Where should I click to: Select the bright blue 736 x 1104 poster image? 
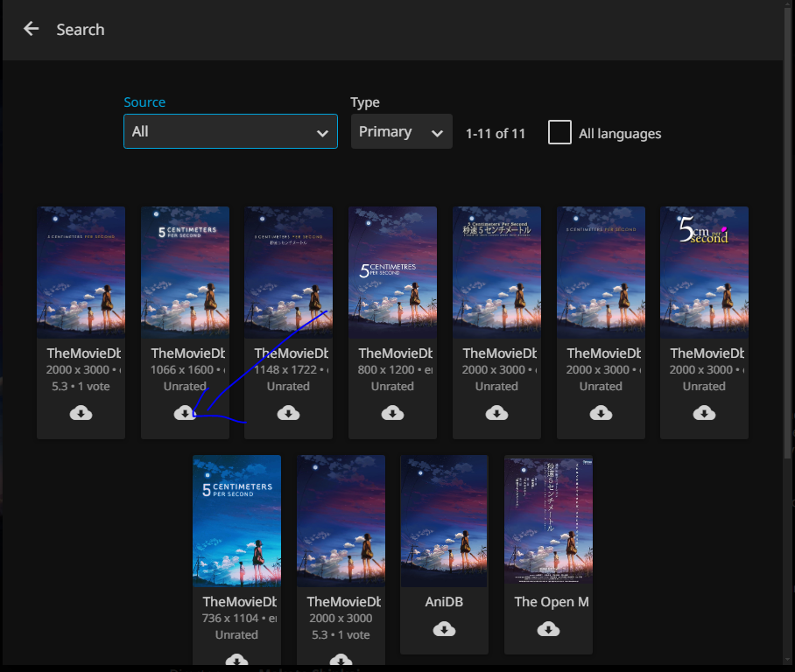[236, 520]
